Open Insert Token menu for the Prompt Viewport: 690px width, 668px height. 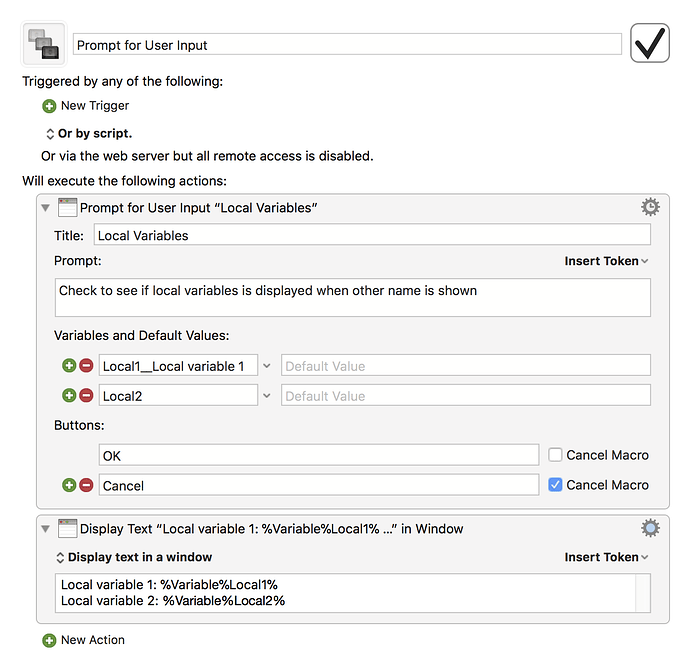coord(606,261)
